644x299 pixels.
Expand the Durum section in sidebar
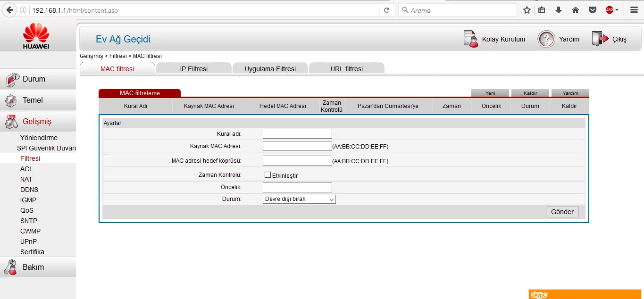(34, 79)
